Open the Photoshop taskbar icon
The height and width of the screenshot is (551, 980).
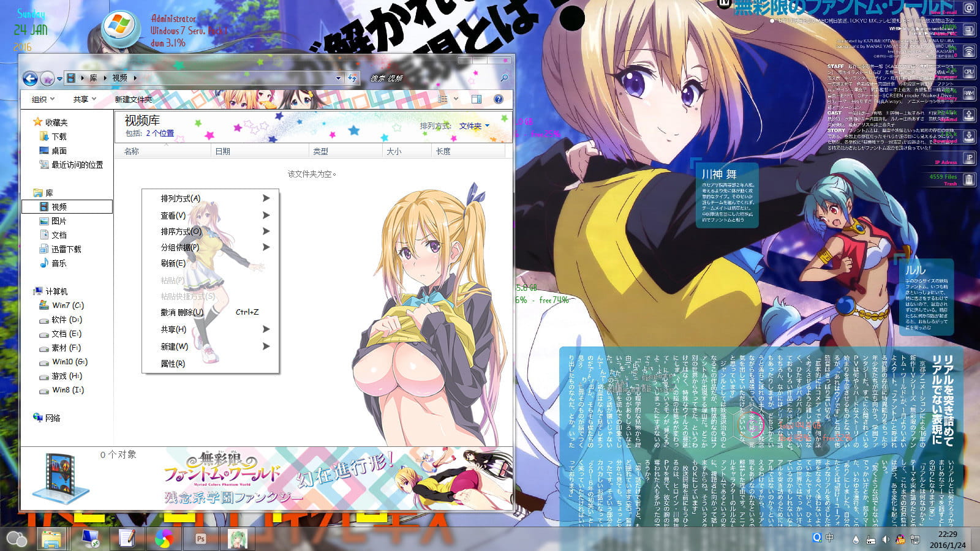pos(200,539)
